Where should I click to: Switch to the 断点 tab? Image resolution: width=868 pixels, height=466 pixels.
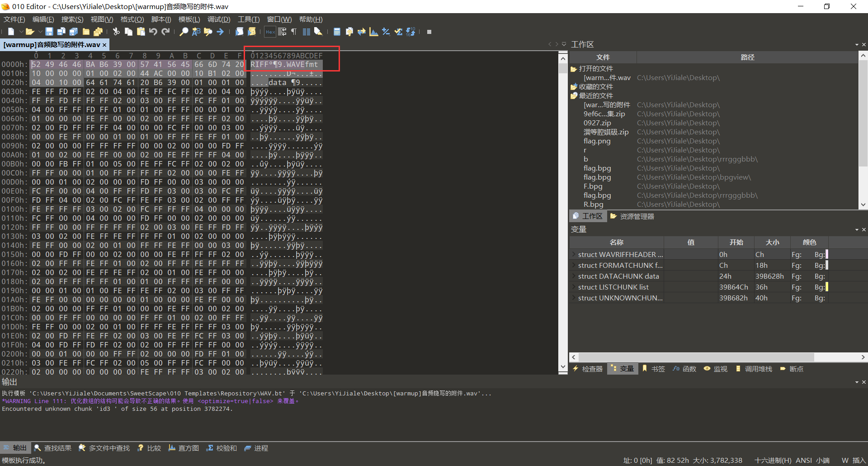792,369
